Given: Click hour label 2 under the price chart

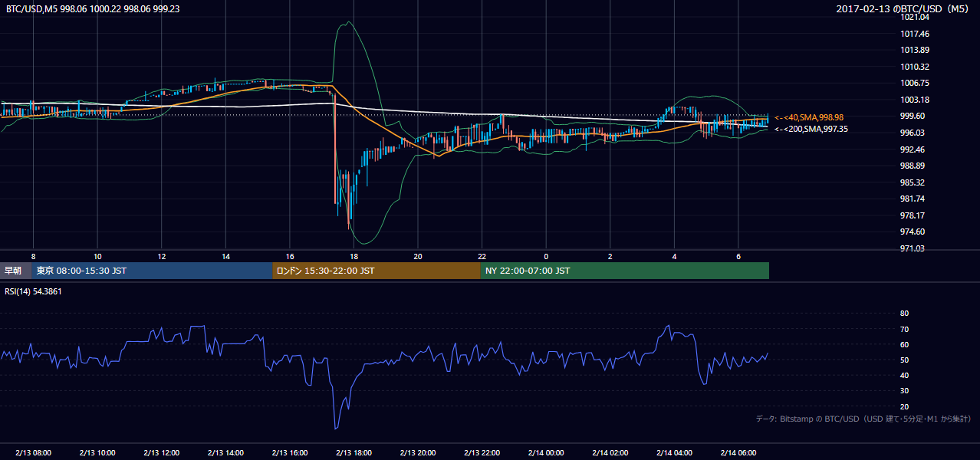Looking at the screenshot, I should pyautogui.click(x=610, y=256).
